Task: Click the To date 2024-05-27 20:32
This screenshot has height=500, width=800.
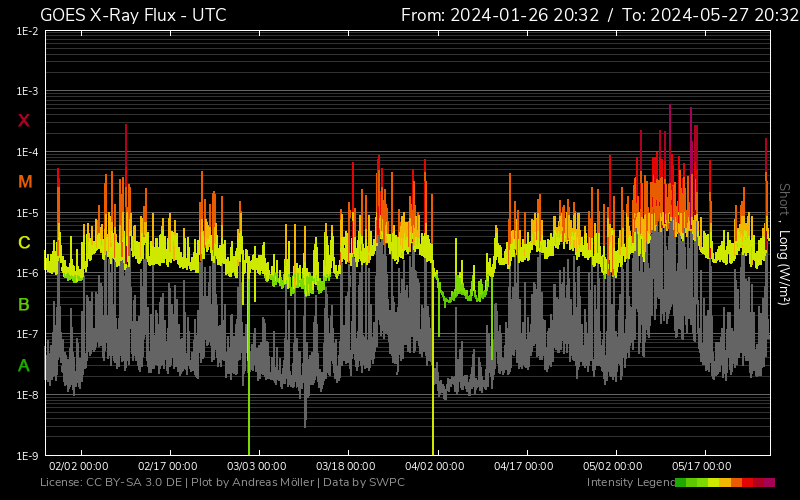Action: tap(710, 15)
